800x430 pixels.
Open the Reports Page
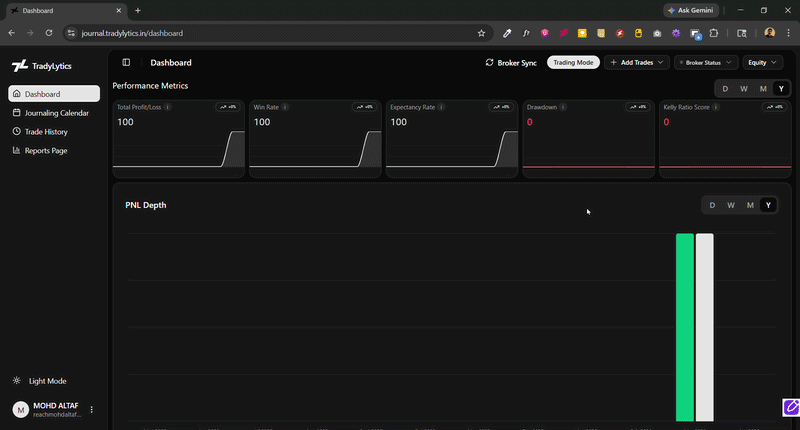(45, 151)
